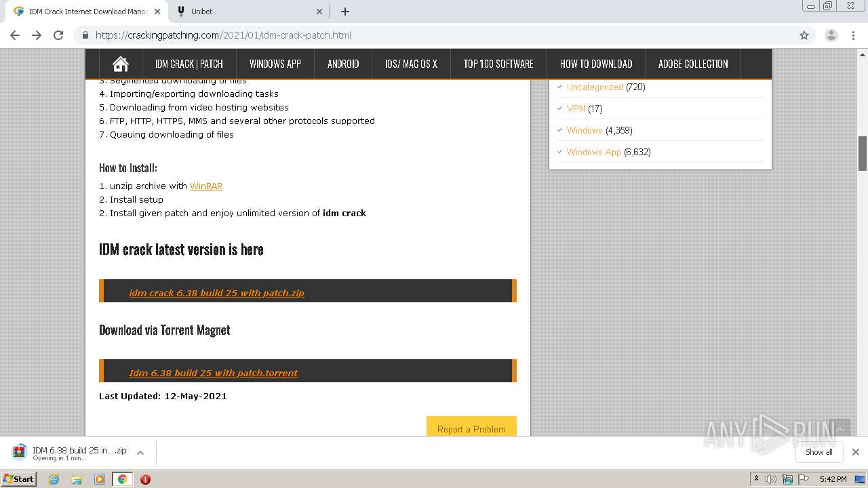Image resolution: width=868 pixels, height=488 pixels.
Task: Go to the site home icon
Action: (x=121, y=64)
